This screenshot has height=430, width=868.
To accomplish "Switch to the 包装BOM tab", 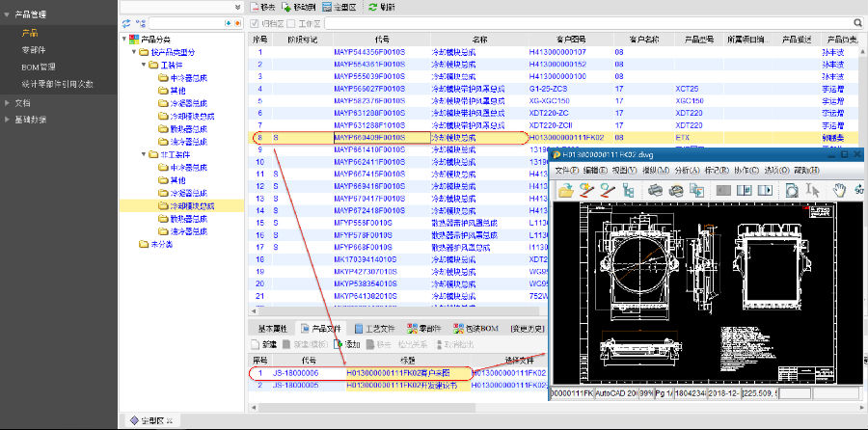I will click(476, 328).
